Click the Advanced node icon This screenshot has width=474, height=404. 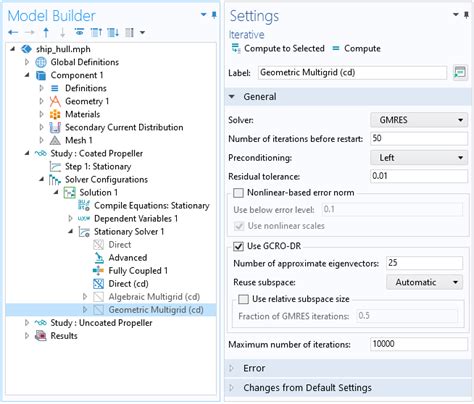99,258
